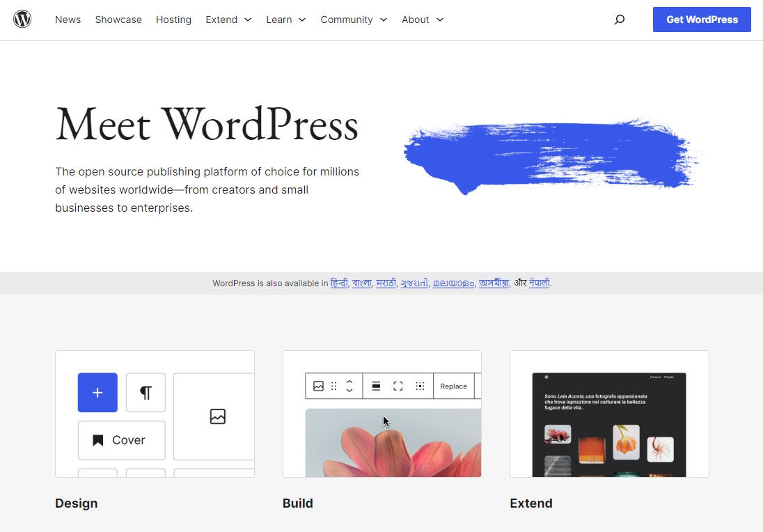Click the drag handle dots icon

pos(334,386)
